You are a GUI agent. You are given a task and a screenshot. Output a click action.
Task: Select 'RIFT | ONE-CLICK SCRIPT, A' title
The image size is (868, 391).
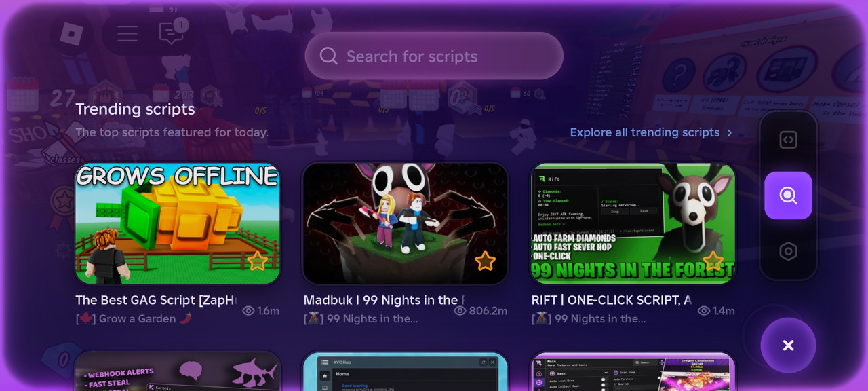coord(612,300)
